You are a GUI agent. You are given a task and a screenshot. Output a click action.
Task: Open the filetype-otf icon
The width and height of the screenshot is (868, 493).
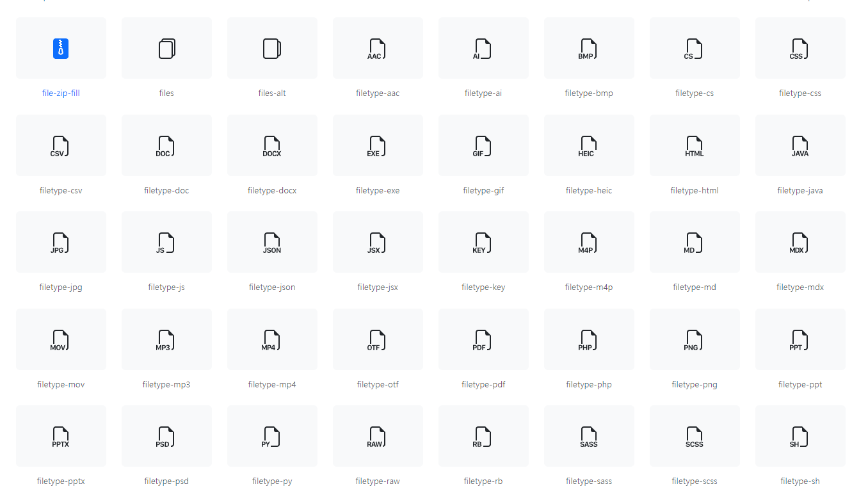click(378, 340)
